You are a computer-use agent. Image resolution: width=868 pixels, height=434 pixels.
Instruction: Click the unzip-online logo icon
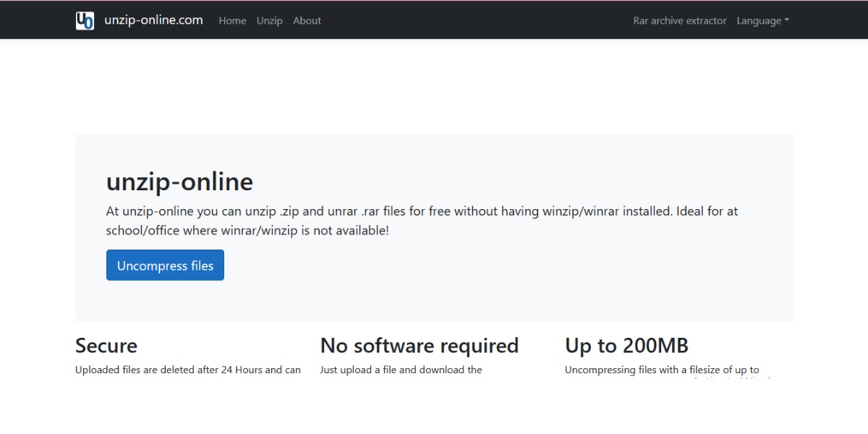point(85,20)
